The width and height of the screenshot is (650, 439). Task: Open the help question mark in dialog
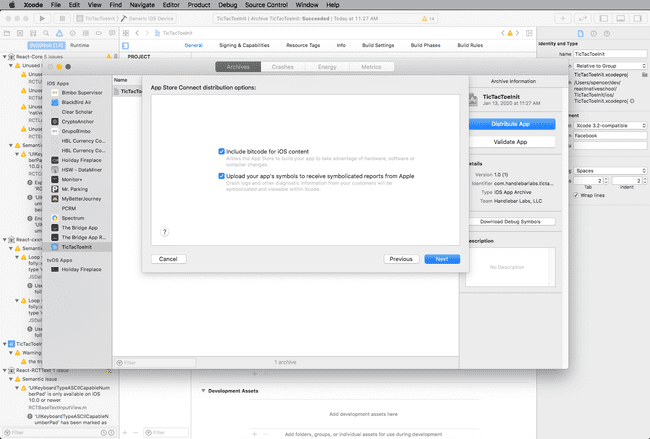tap(165, 232)
